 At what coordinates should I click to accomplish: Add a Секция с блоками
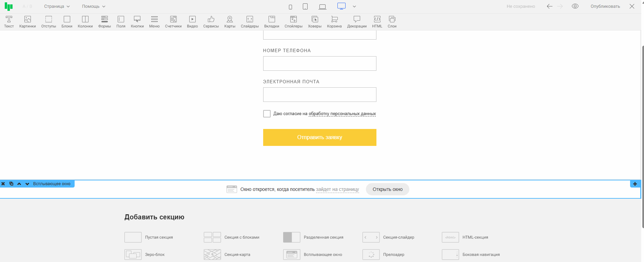point(232,237)
